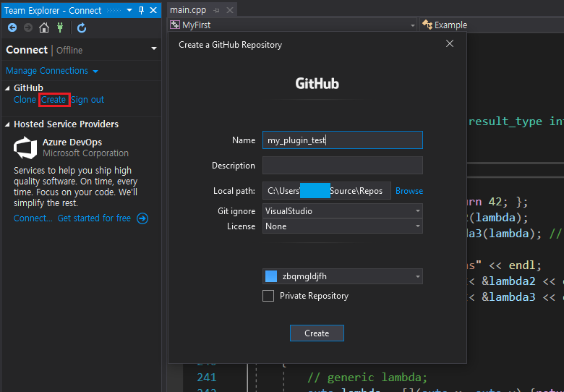Click the GitHub Create link

pos(54,100)
